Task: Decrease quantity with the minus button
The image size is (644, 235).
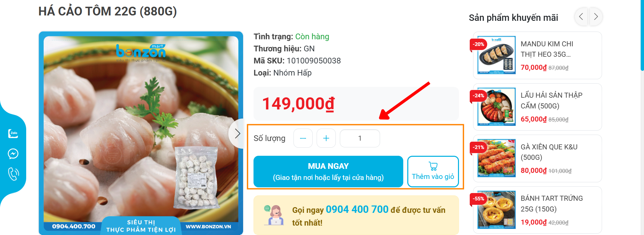Action: click(303, 138)
